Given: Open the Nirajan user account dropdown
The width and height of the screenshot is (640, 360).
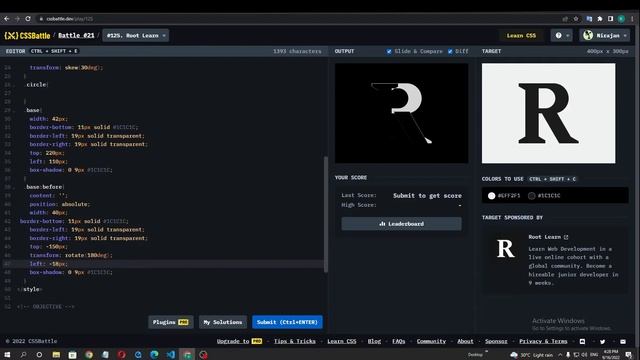Looking at the screenshot, I should pos(604,36).
